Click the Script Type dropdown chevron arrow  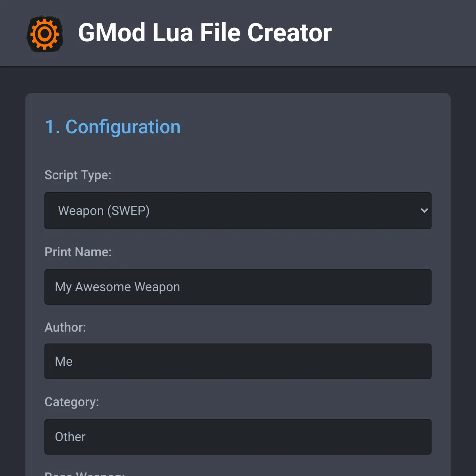424,211
